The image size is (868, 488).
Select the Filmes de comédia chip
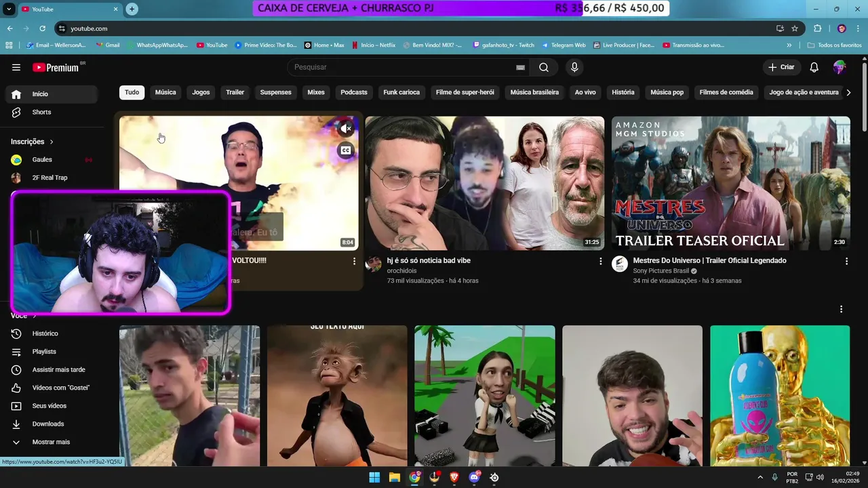pyautogui.click(x=726, y=92)
